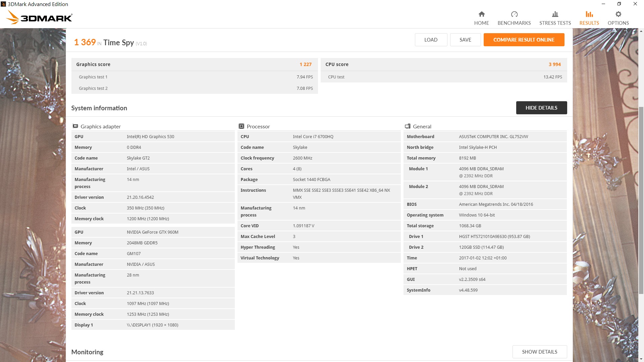Image resolution: width=644 pixels, height=362 pixels.
Task: Click Total memory 8192 MB value
Action: point(467,158)
